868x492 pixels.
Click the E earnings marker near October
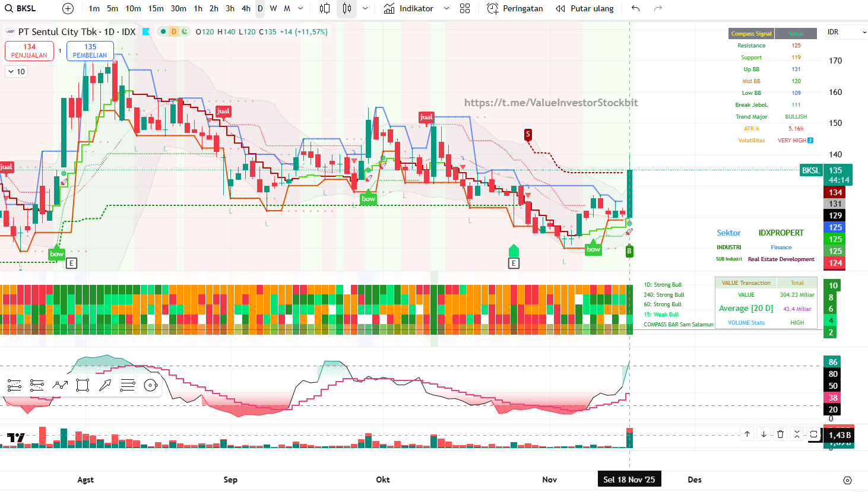tap(514, 263)
